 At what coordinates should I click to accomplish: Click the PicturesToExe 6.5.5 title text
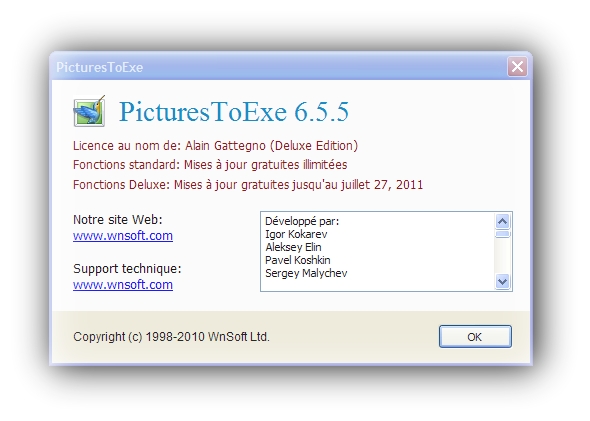(x=234, y=111)
